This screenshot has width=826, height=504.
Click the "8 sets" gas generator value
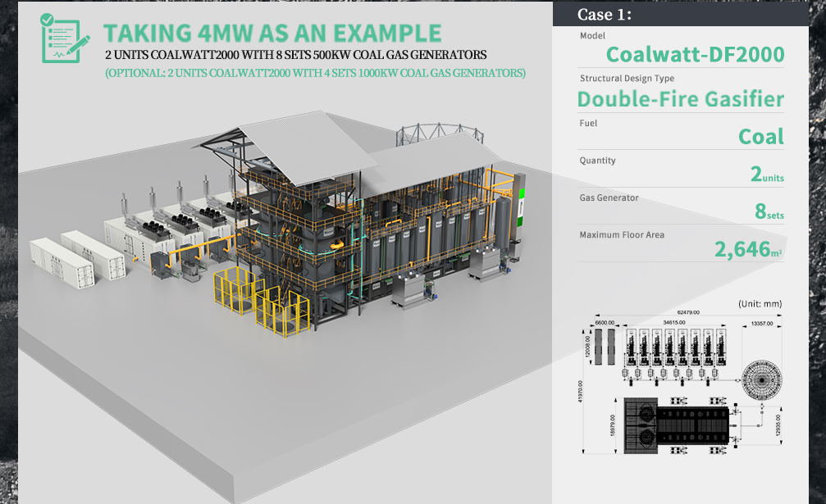point(769,211)
